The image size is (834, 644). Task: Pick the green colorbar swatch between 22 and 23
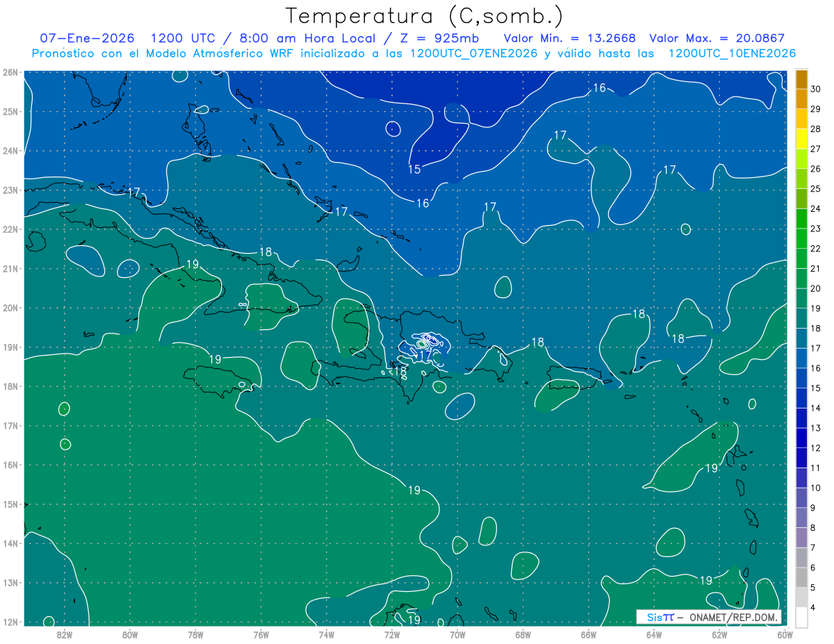(801, 239)
